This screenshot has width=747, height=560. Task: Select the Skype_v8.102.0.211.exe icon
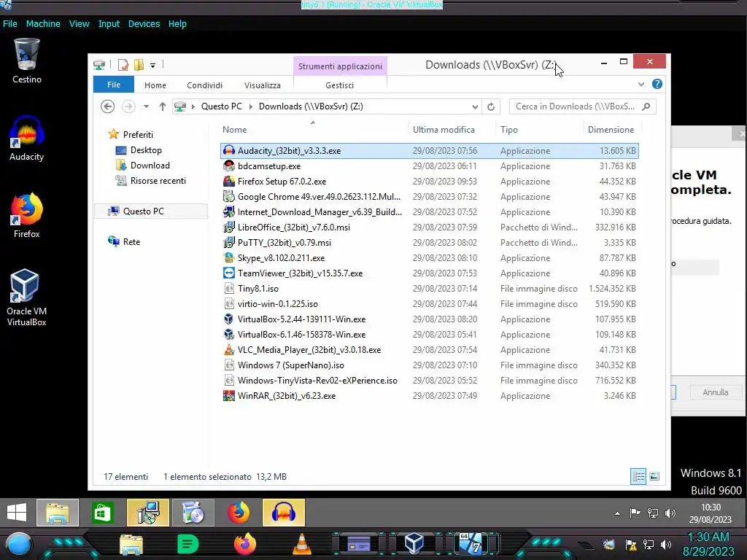coord(228,257)
